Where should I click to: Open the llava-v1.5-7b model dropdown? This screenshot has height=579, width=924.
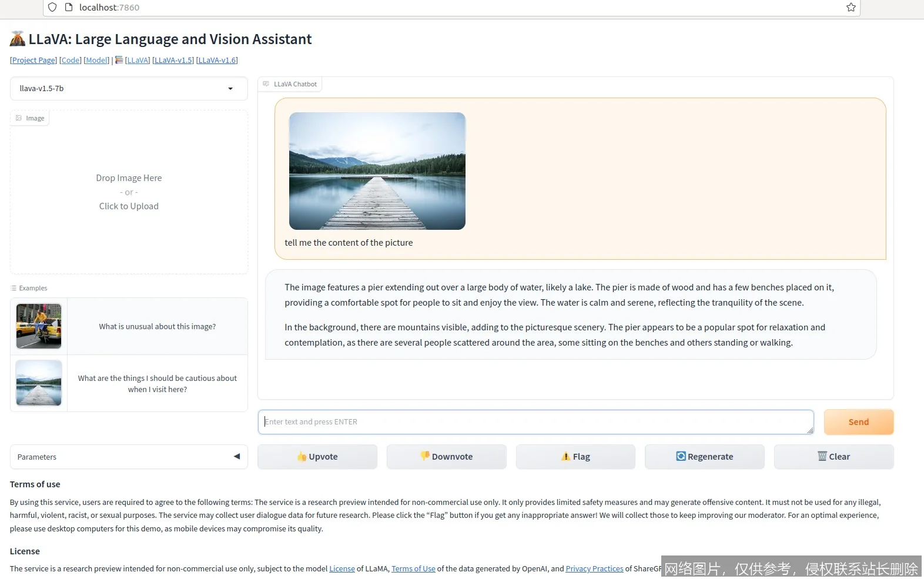click(x=129, y=89)
